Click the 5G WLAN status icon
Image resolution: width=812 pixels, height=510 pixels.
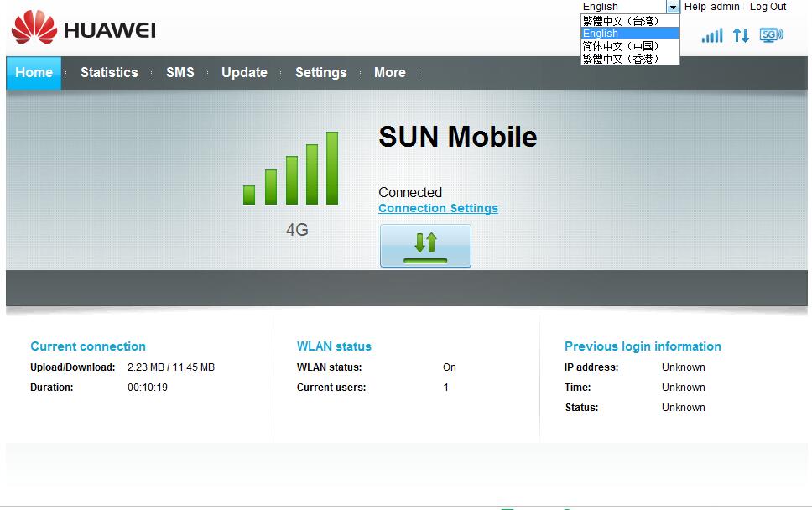pos(772,35)
